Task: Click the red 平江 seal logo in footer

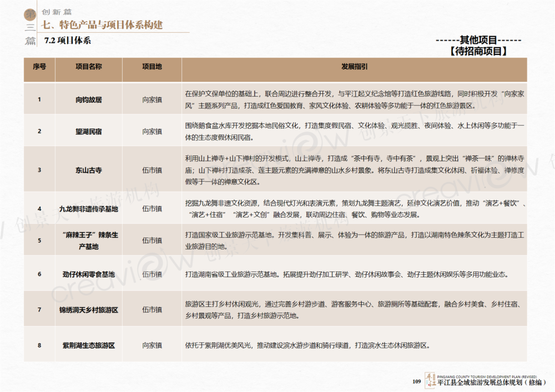Action: pos(430,379)
